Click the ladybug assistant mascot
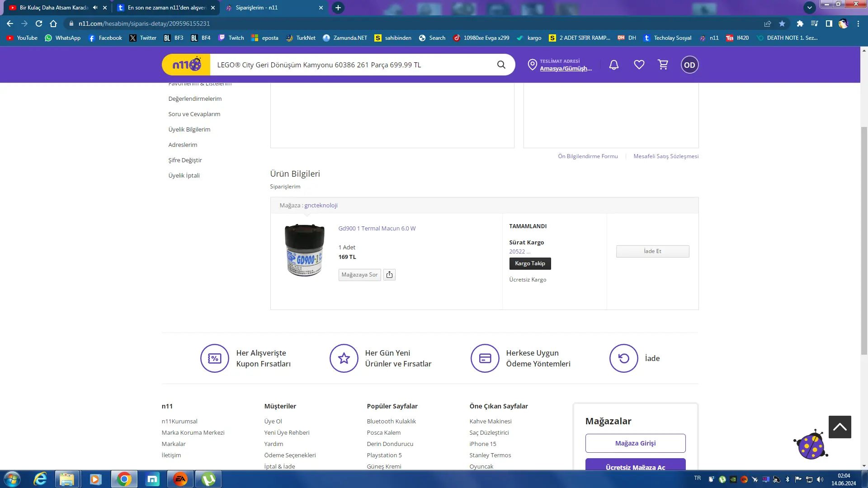This screenshot has width=868, height=488. [x=811, y=445]
